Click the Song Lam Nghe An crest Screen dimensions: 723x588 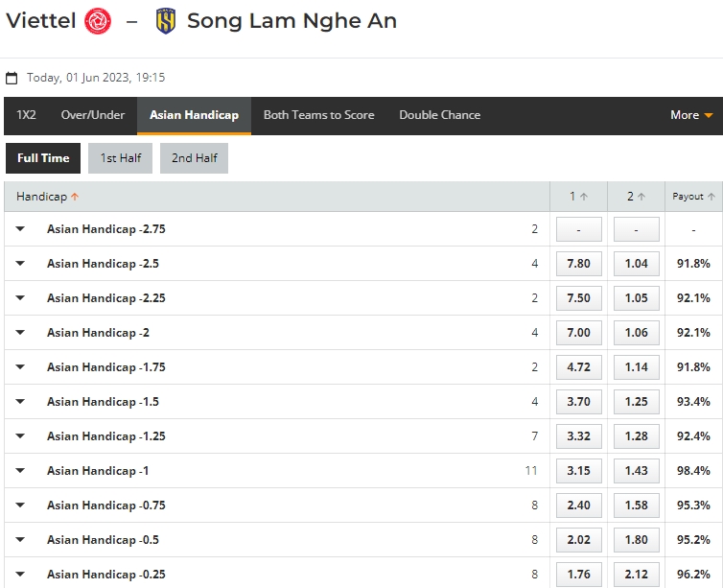pyautogui.click(x=166, y=21)
